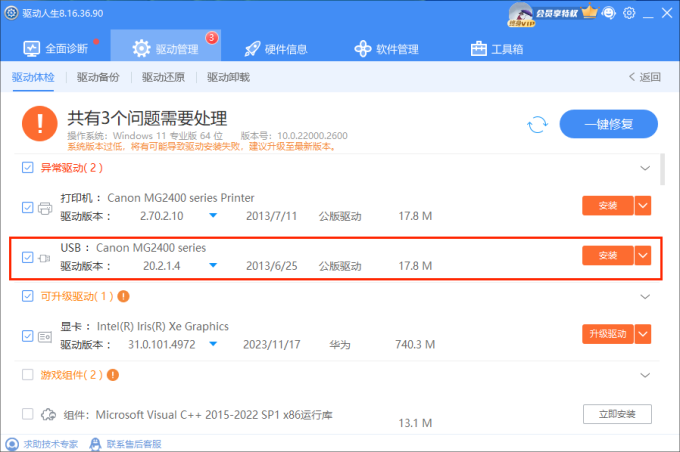Open 硬件信息 tab
680x452 pixels.
[276, 49]
